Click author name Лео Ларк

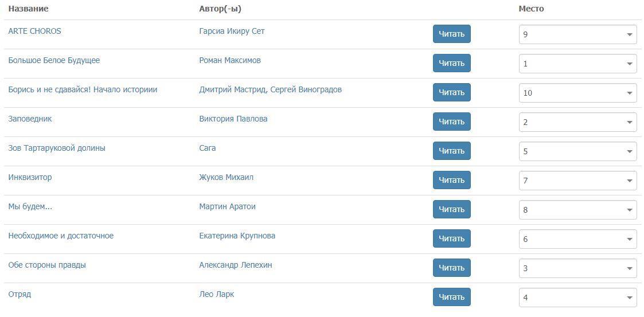click(216, 294)
